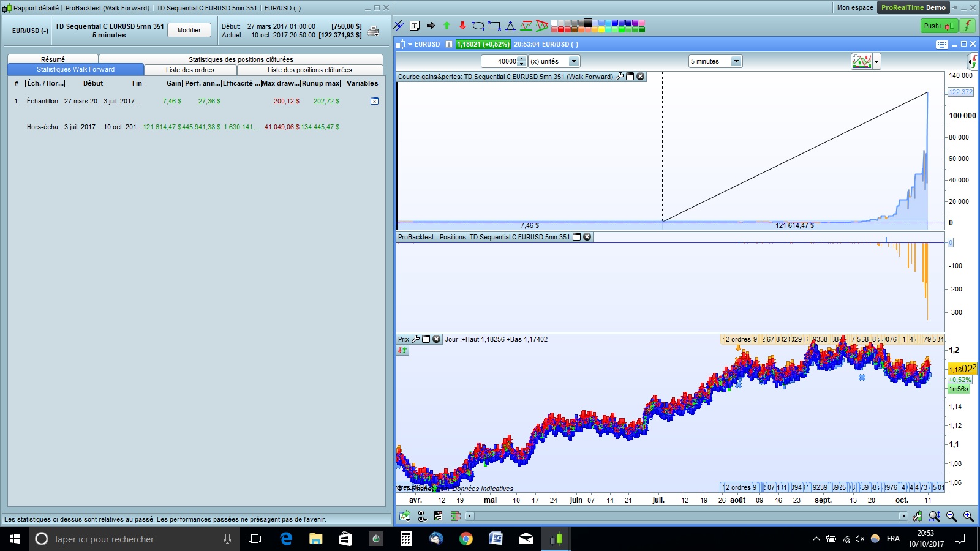
Task: Open the Liste des ordres tab
Action: point(190,70)
